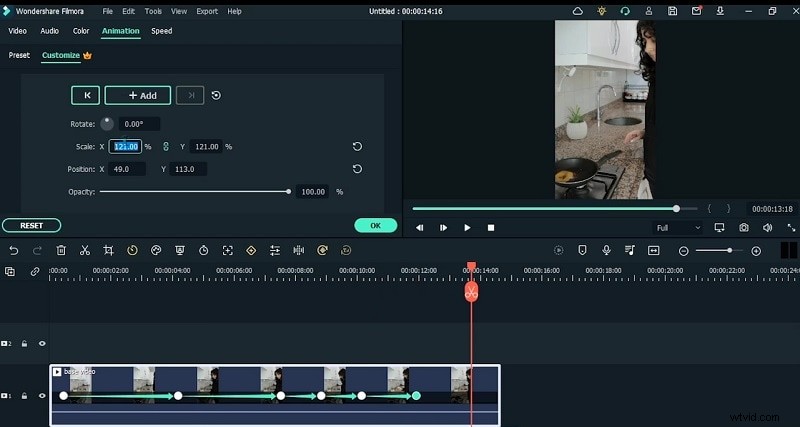Toggle visibility of video track 1
This screenshot has height=427, width=800.
(x=42, y=396)
